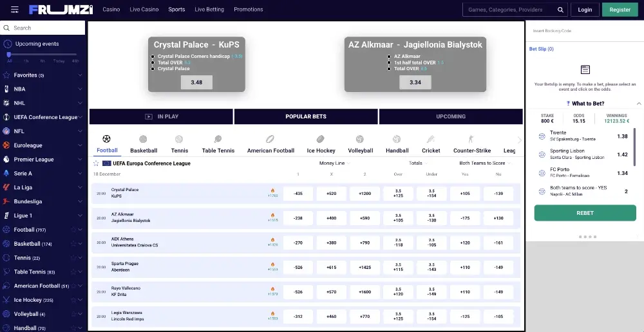Click the sidebar Search field
This screenshot has width=644, height=332.
[43, 28]
